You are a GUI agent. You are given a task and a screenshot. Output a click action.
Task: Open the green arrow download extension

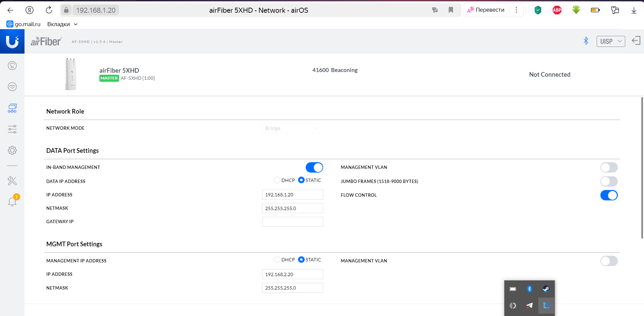576,10
